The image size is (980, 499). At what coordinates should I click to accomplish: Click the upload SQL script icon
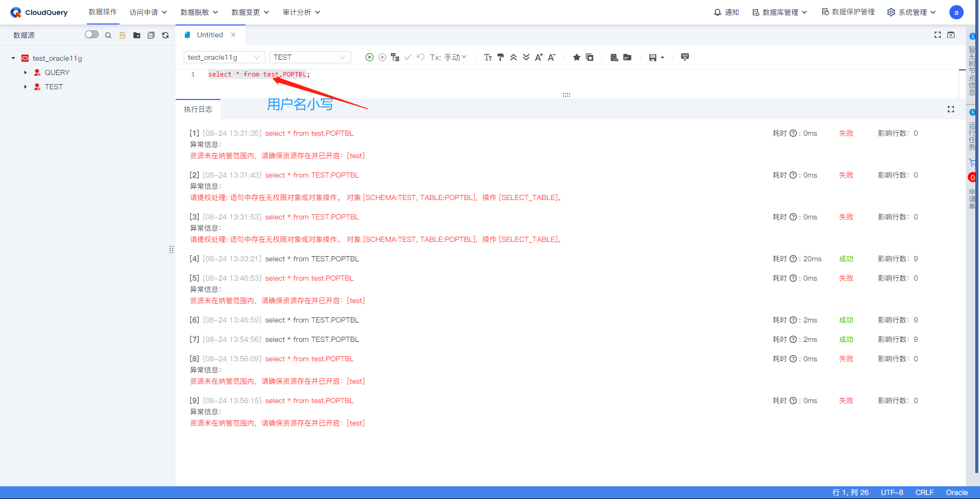(x=615, y=57)
